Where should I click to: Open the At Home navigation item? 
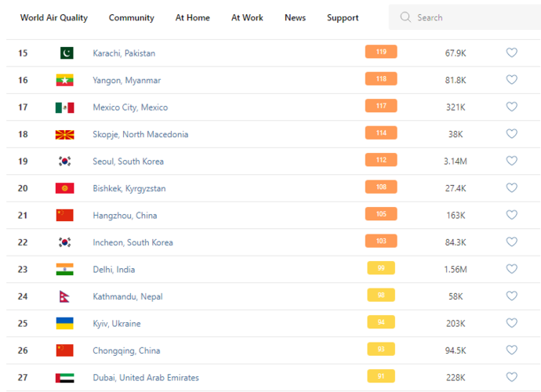point(192,17)
